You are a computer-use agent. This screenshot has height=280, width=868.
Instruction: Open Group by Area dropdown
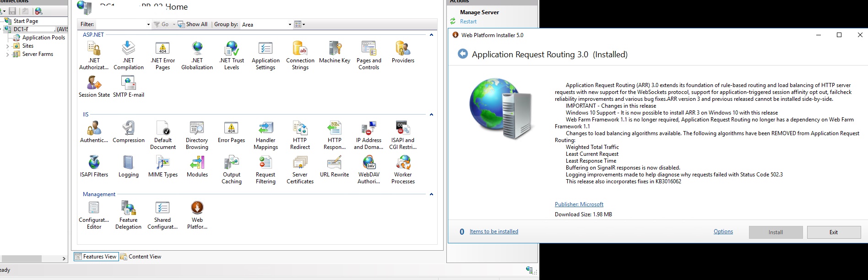pyautogui.click(x=290, y=24)
